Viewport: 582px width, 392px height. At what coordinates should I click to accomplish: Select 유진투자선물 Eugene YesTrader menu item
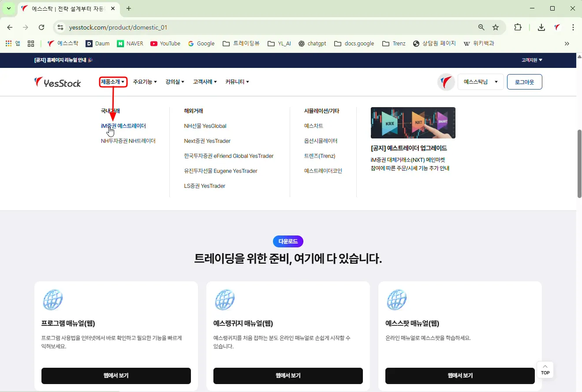coord(221,171)
